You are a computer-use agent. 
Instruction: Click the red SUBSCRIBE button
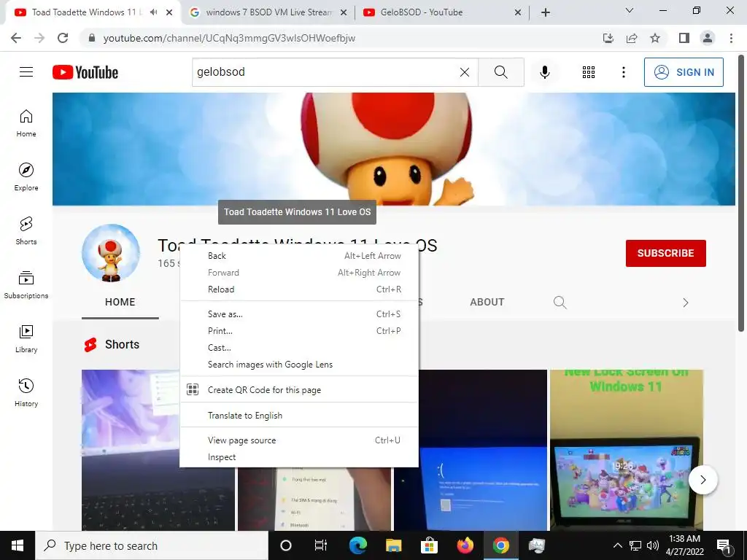tap(665, 253)
